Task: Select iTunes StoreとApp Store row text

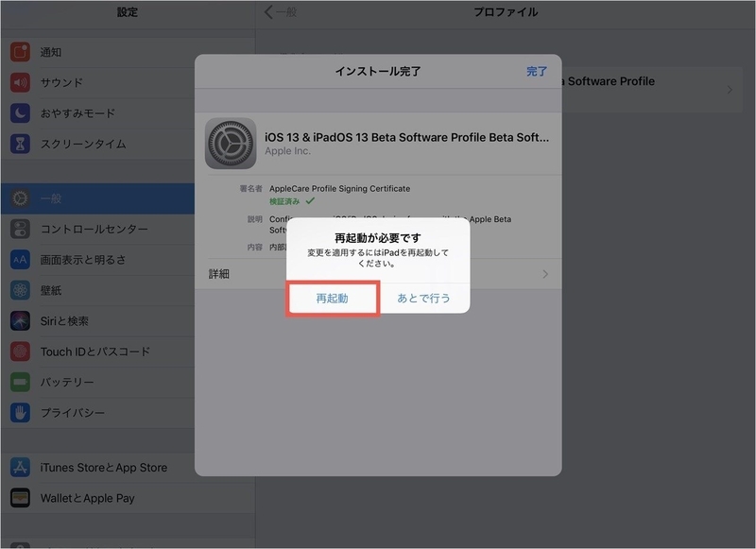Action: click(x=104, y=468)
